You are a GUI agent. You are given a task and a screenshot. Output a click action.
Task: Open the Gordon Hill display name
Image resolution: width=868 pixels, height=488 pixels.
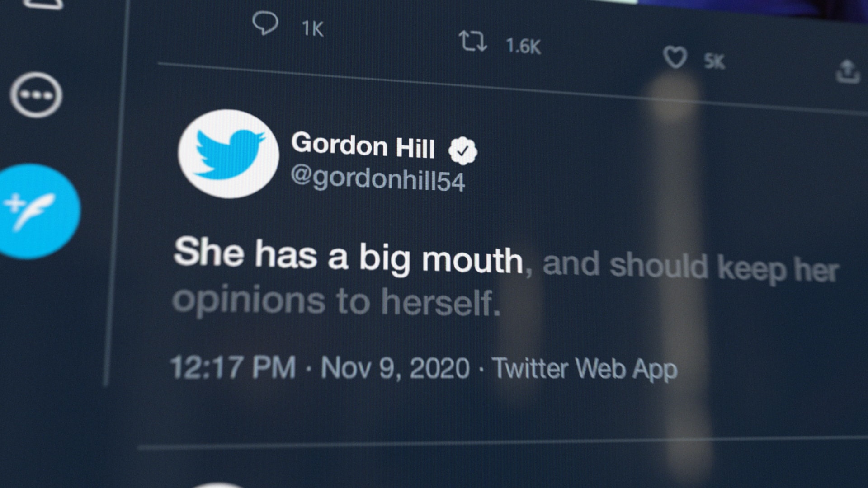[363, 145]
